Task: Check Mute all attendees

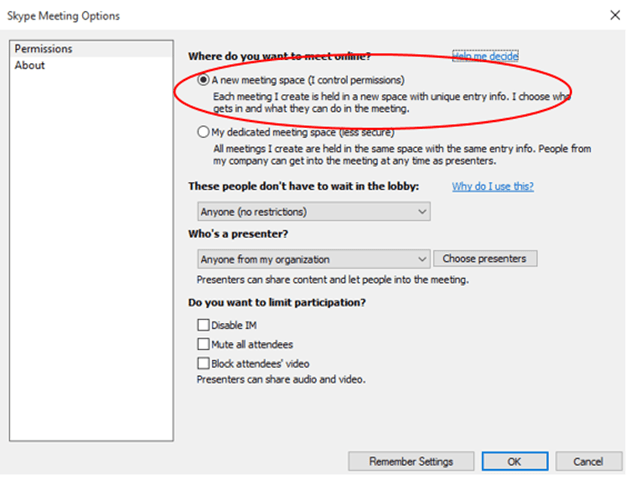Action: click(203, 344)
